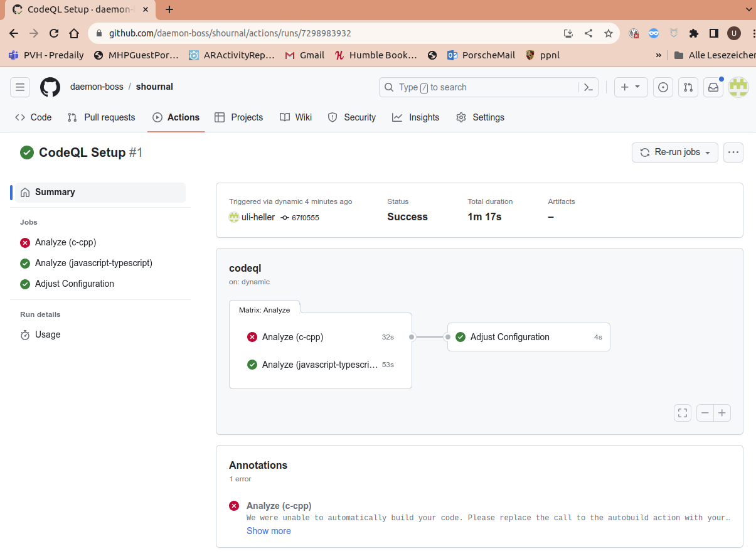Open the notifications inbox
The width and height of the screenshot is (756, 556).
pos(713,87)
